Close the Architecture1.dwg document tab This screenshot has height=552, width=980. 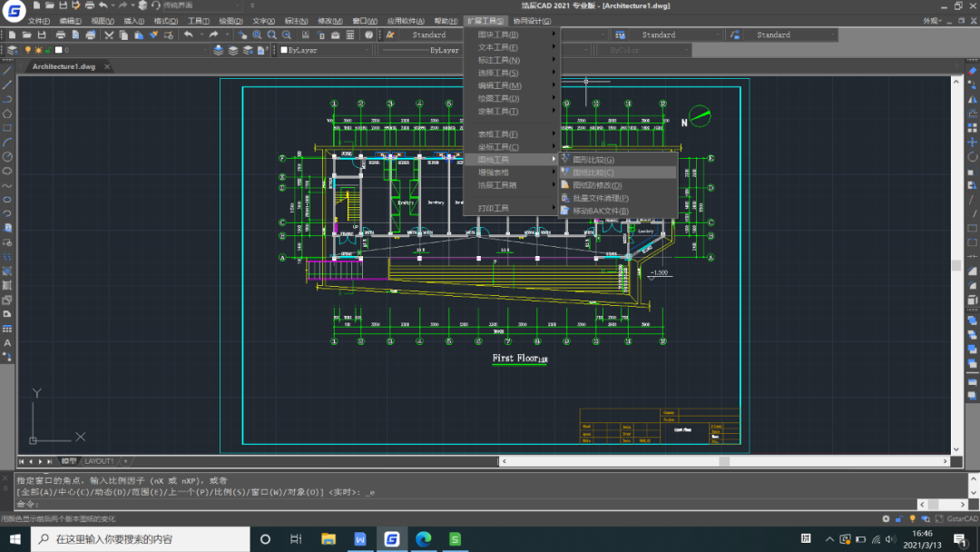(x=106, y=66)
